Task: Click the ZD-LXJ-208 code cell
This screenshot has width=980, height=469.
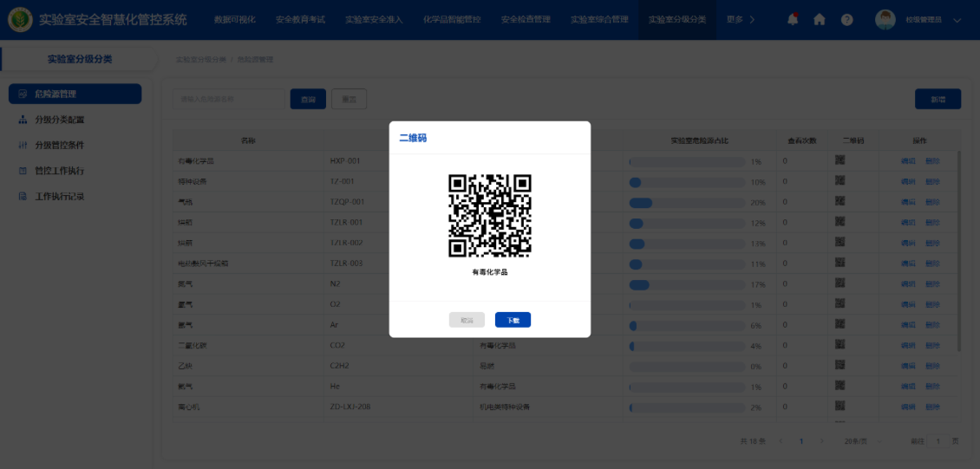Action: tap(398, 407)
